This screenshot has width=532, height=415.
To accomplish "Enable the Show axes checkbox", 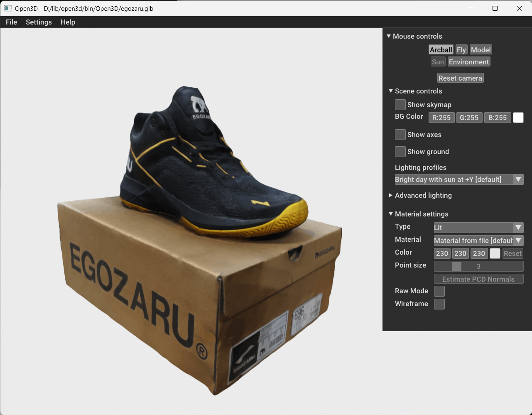I will click(400, 135).
